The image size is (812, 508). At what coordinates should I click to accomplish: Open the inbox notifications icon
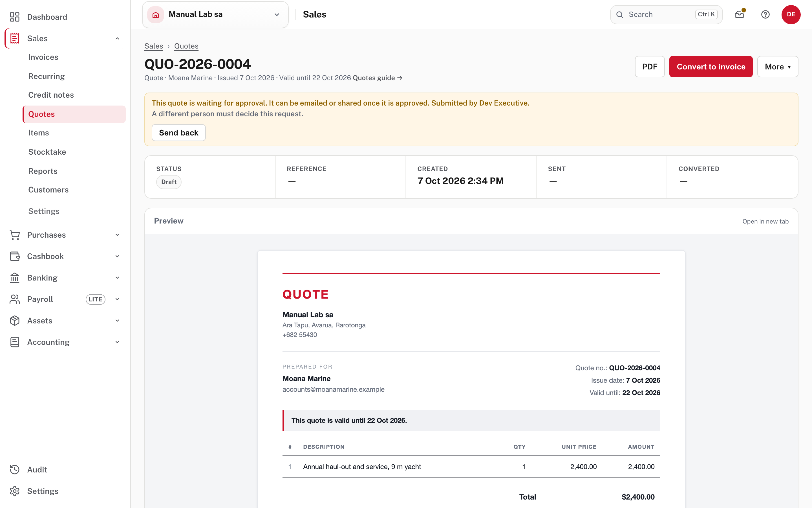point(740,14)
